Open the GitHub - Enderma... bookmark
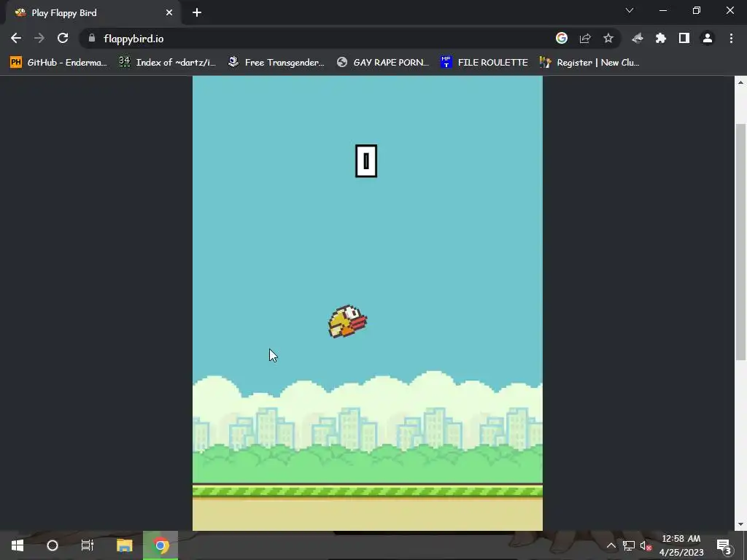Image resolution: width=747 pixels, height=560 pixels. click(58, 63)
